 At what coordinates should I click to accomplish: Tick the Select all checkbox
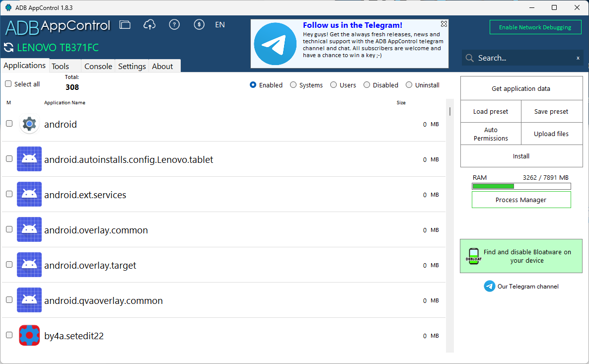click(x=8, y=84)
